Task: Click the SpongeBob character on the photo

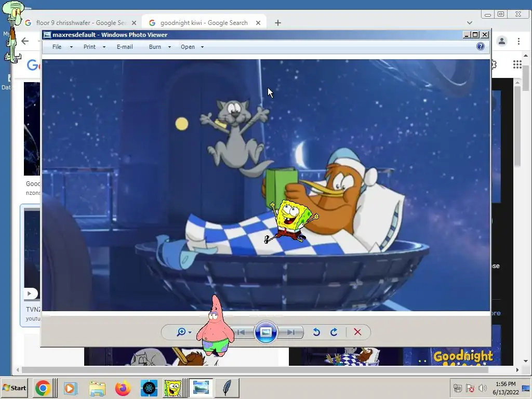Action: click(x=291, y=221)
